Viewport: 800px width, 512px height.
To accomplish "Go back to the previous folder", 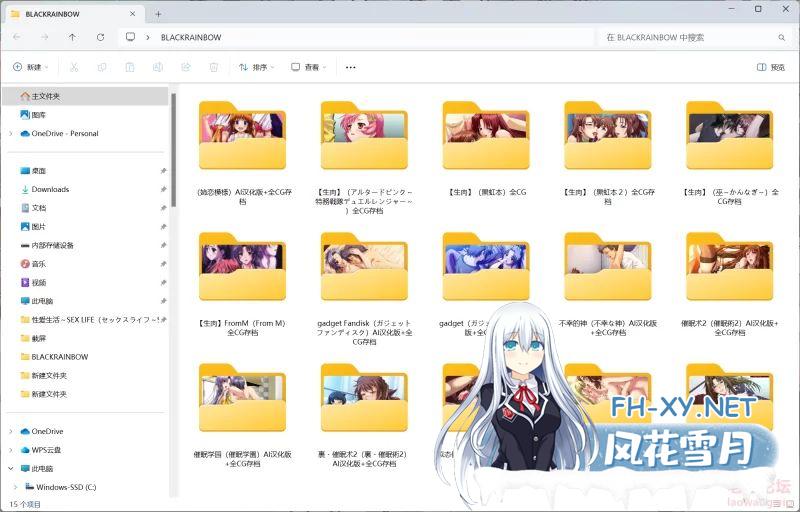I will click(x=17, y=37).
